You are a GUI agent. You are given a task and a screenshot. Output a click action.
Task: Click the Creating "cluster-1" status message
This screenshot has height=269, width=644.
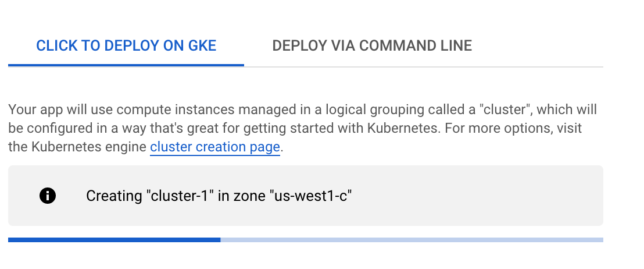(x=219, y=196)
